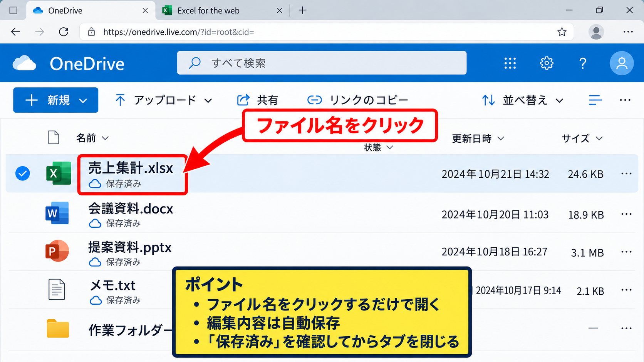Viewport: 644px width, 362px height.
Task: Click the 18.9 KB size cell
Action: point(586,215)
